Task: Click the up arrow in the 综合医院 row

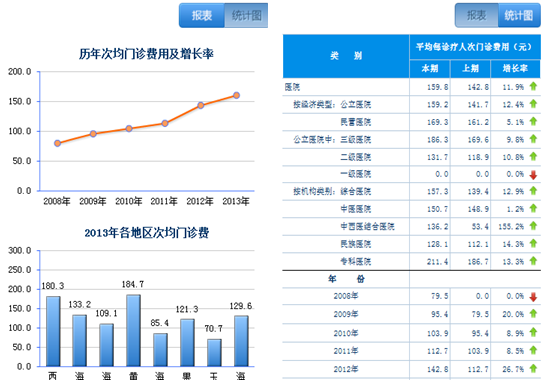Action: [x=533, y=191]
